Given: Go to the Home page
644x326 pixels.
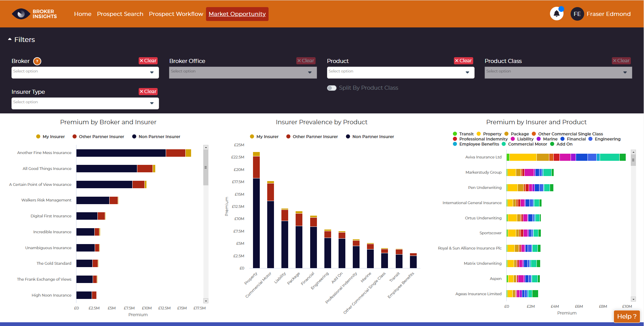Looking at the screenshot, I should 83,14.
